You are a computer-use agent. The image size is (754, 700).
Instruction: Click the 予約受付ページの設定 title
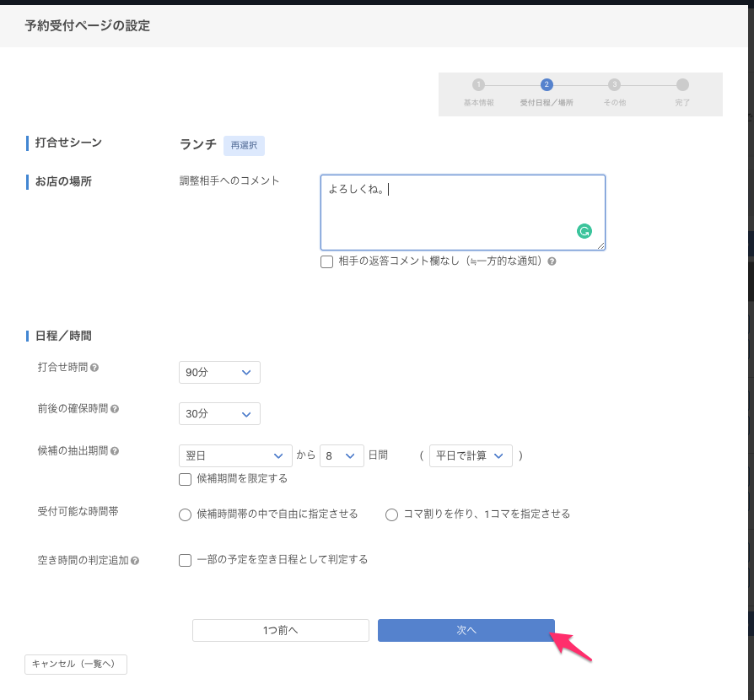point(88,25)
